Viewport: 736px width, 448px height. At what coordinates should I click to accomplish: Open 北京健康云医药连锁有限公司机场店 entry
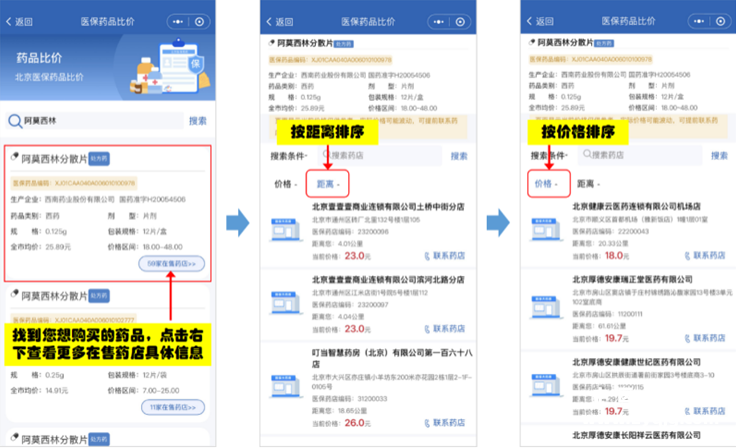coord(636,206)
